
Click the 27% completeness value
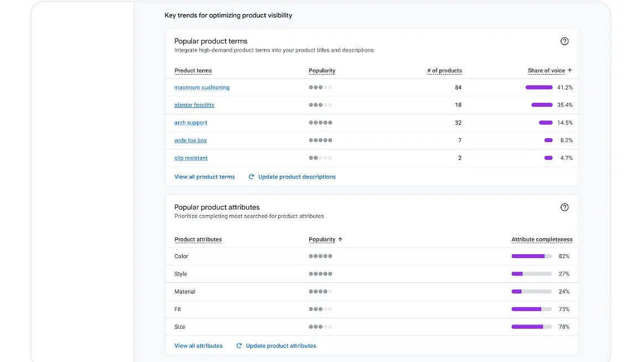click(x=564, y=274)
